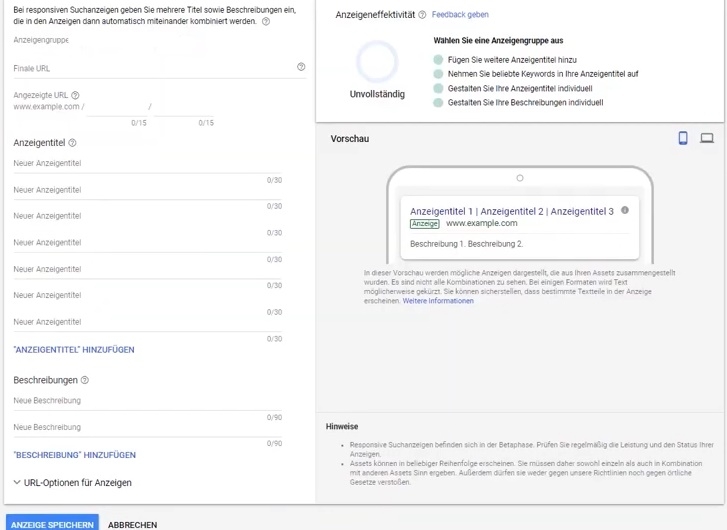Click the first display URL path field
Viewport: 727px width, 530px height.
(x=115, y=106)
